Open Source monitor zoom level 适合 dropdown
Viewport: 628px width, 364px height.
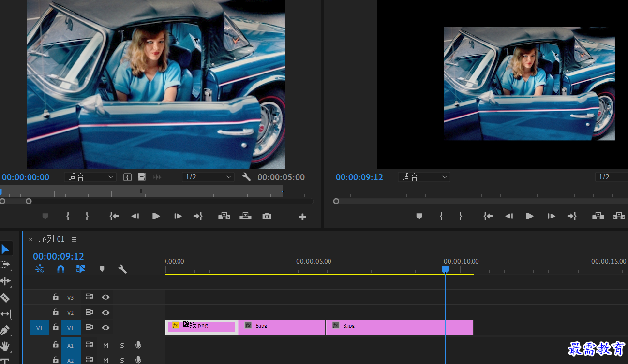point(90,177)
